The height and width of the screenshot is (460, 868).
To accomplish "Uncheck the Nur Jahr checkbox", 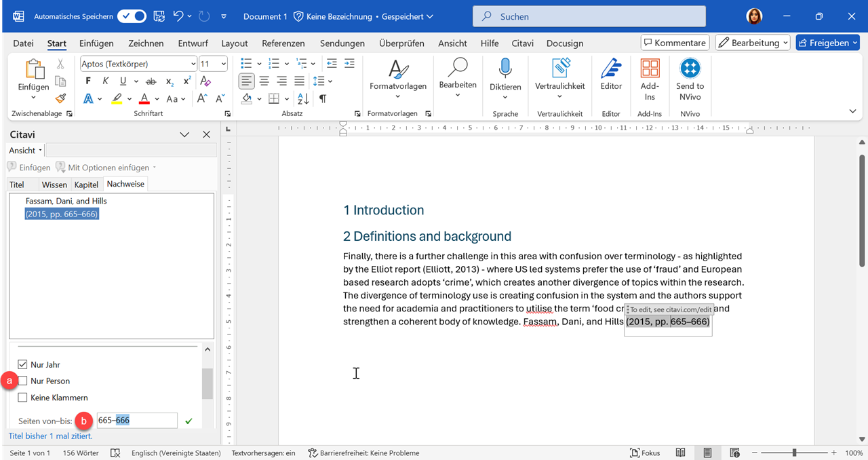I will pyautogui.click(x=23, y=365).
